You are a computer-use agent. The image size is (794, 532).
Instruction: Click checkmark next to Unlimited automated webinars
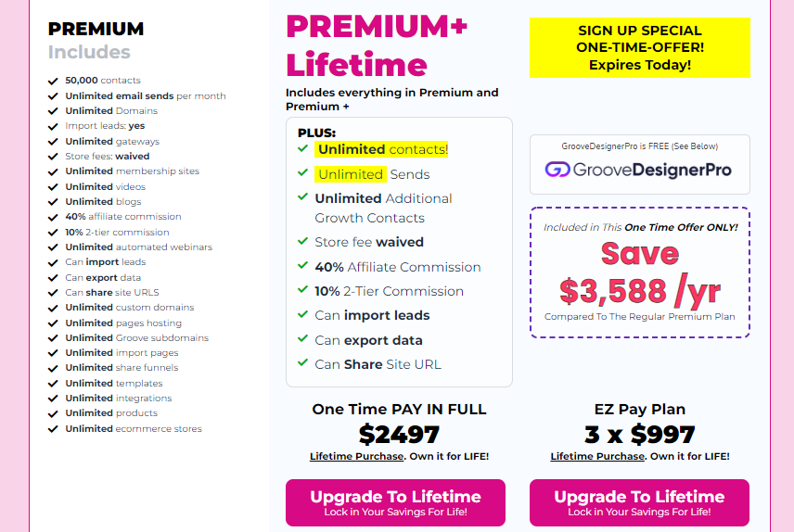[53, 247]
